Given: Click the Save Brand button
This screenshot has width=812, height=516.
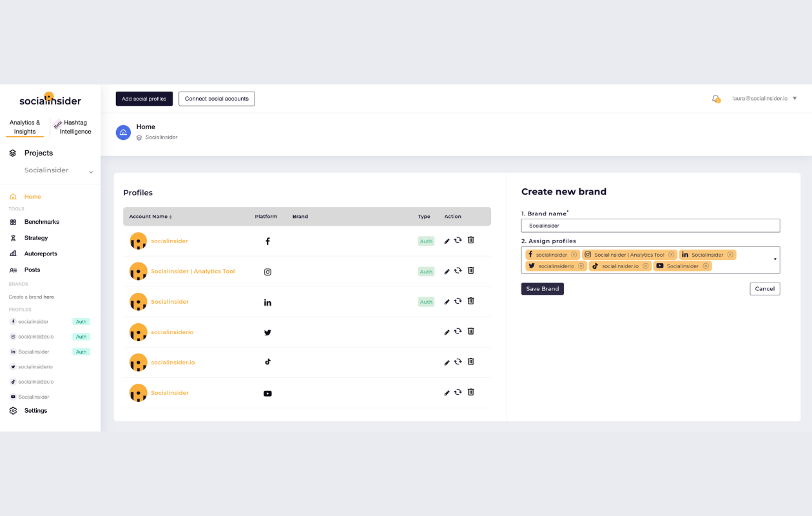Looking at the screenshot, I should 543,289.
